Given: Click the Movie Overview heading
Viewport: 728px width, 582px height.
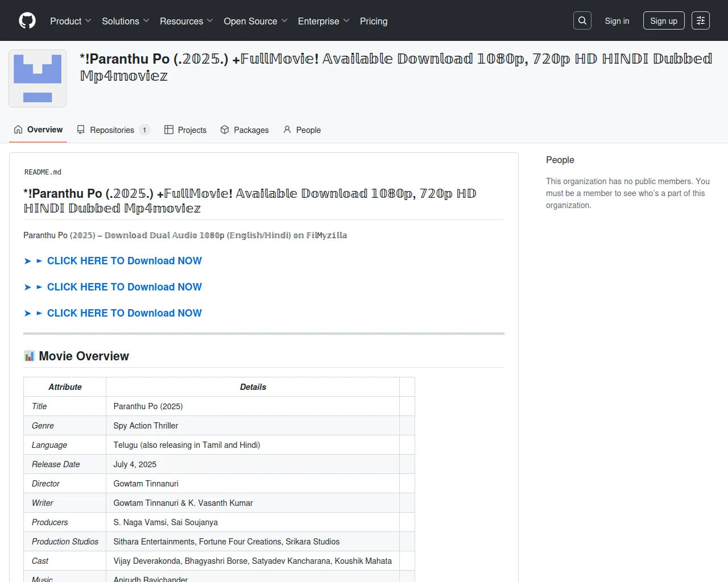Looking at the screenshot, I should (84, 356).
